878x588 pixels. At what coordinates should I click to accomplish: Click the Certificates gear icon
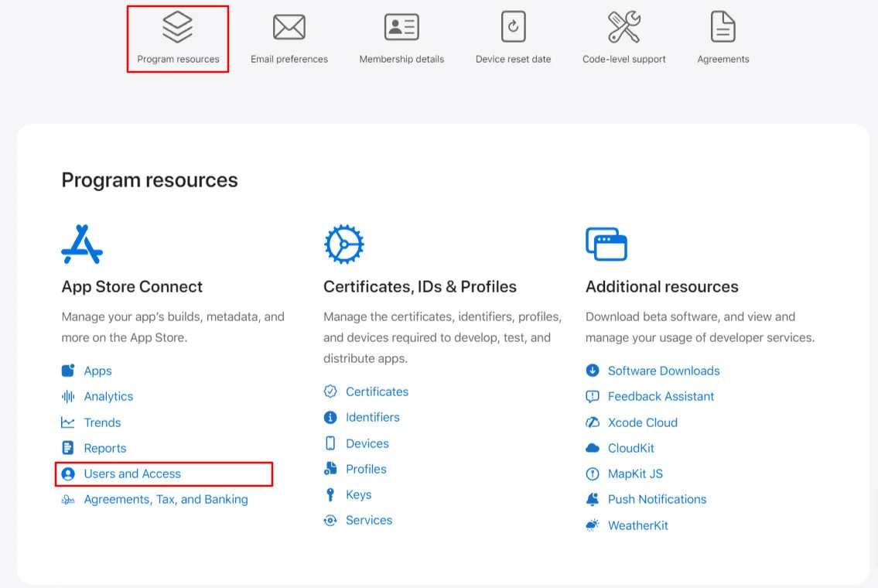343,244
